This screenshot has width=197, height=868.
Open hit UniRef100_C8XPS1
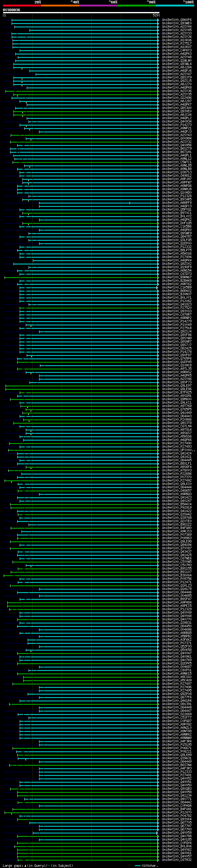177,670
